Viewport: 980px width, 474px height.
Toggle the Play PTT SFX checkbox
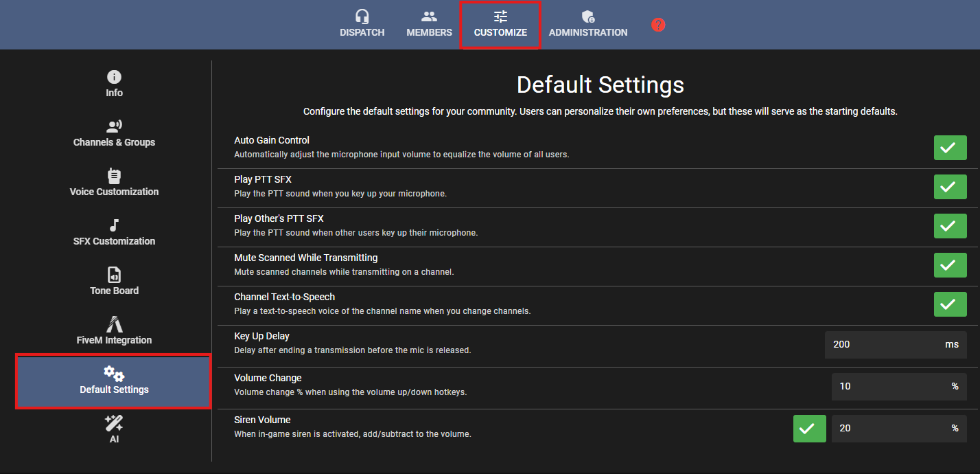(950, 187)
